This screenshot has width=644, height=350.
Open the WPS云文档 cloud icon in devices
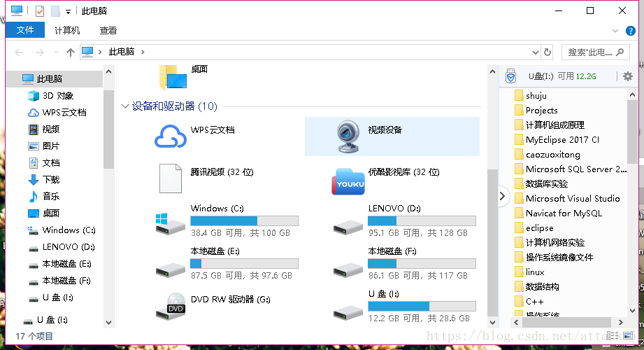[171, 137]
